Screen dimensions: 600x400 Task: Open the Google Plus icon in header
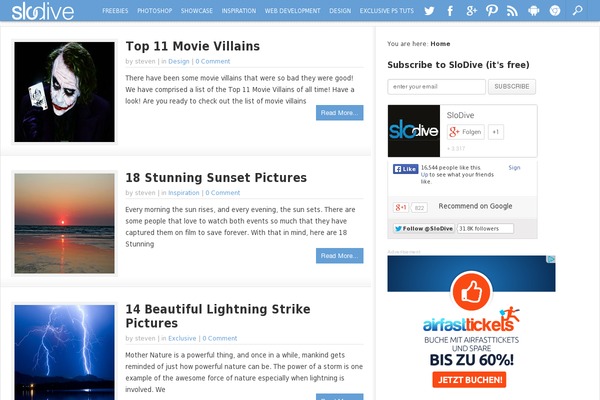point(471,11)
